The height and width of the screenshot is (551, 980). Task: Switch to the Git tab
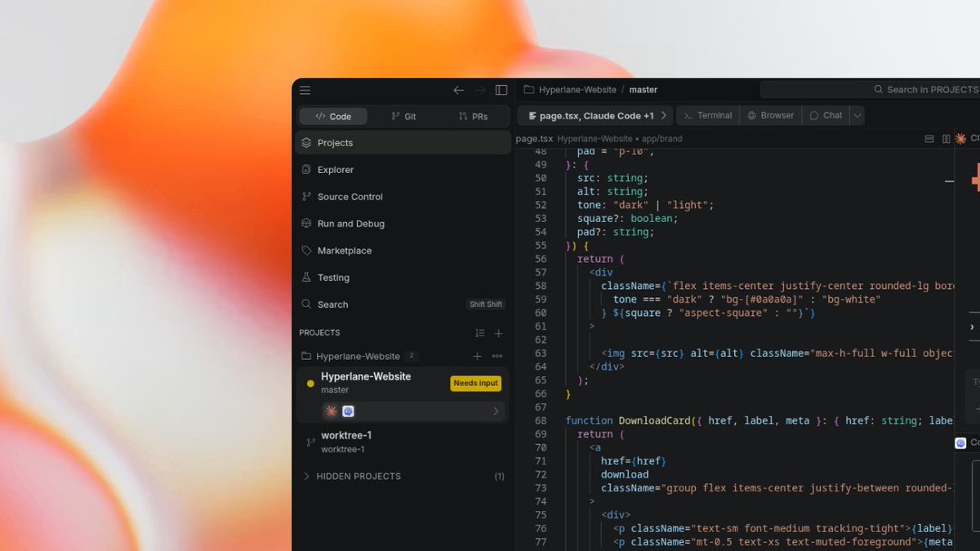click(403, 116)
